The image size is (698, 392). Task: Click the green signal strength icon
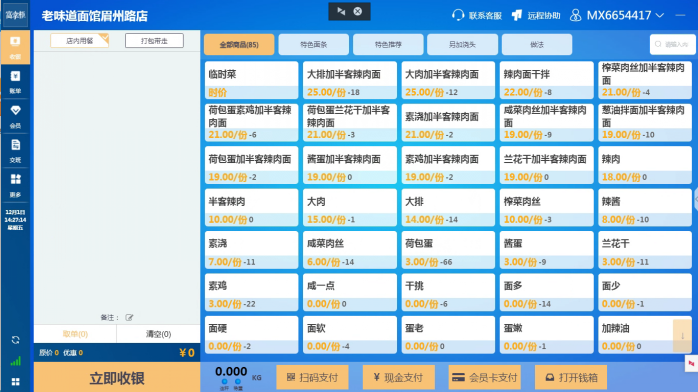click(15, 361)
